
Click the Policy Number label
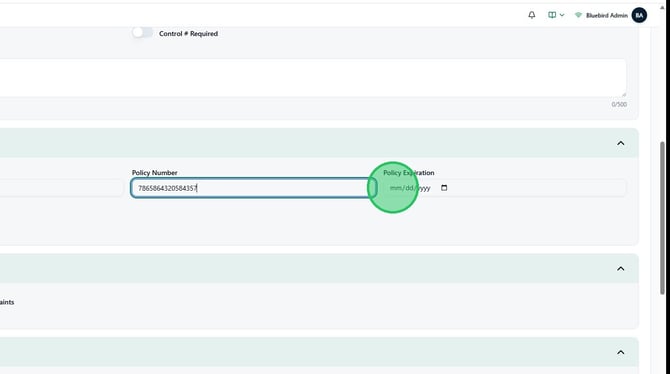point(155,173)
